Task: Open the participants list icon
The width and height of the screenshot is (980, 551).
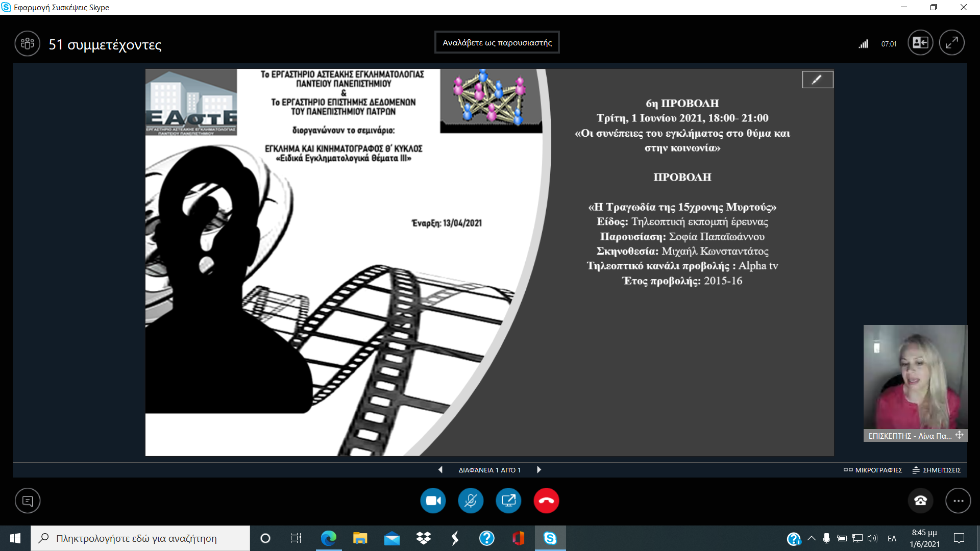Action: 27,44
